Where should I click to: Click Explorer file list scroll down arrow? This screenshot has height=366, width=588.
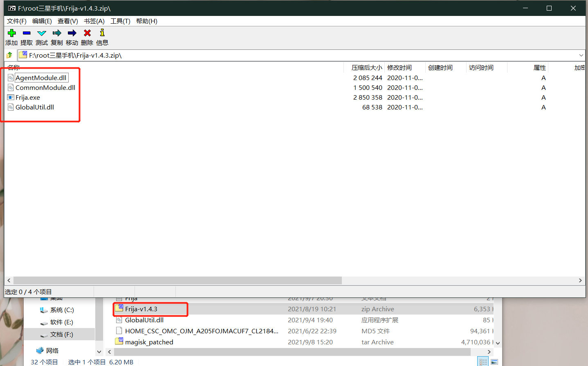pyautogui.click(x=498, y=343)
